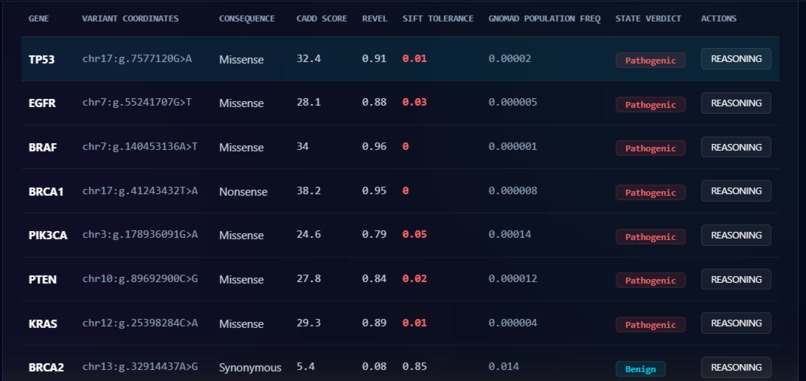Open REASONING for the BRAF variant
This screenshot has height=381, width=806.
point(736,147)
